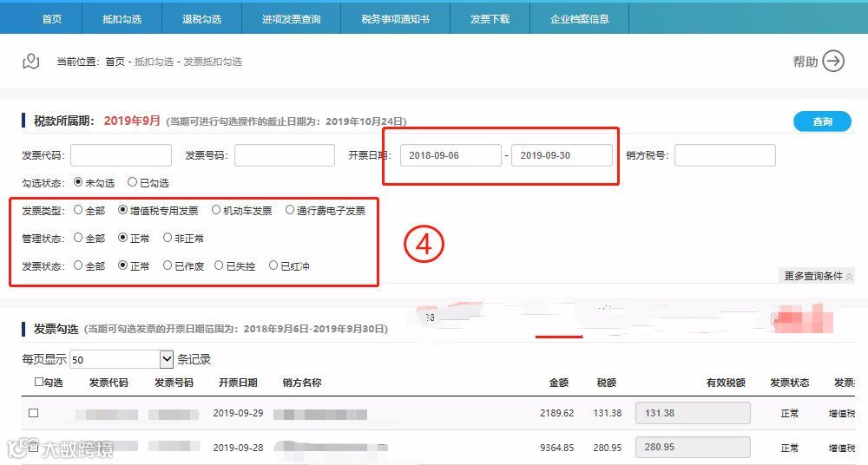This screenshot has height=465, width=868.
Task: Click the 有效税额 field 280.95
Action: coord(693,447)
